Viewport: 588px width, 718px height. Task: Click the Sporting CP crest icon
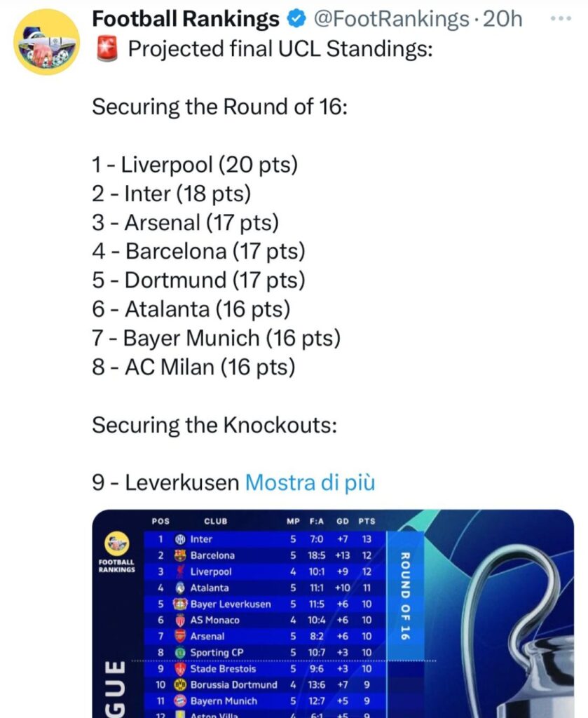179,653
